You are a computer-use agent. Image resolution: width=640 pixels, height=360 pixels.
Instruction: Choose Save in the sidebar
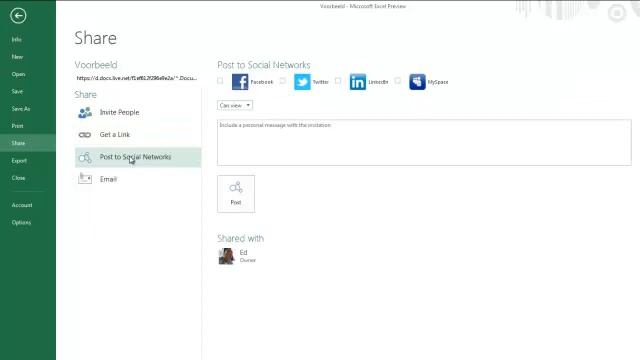tap(18, 91)
